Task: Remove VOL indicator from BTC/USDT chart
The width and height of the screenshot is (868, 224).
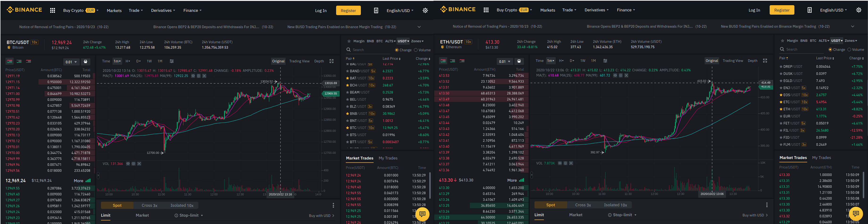Action: (x=139, y=164)
